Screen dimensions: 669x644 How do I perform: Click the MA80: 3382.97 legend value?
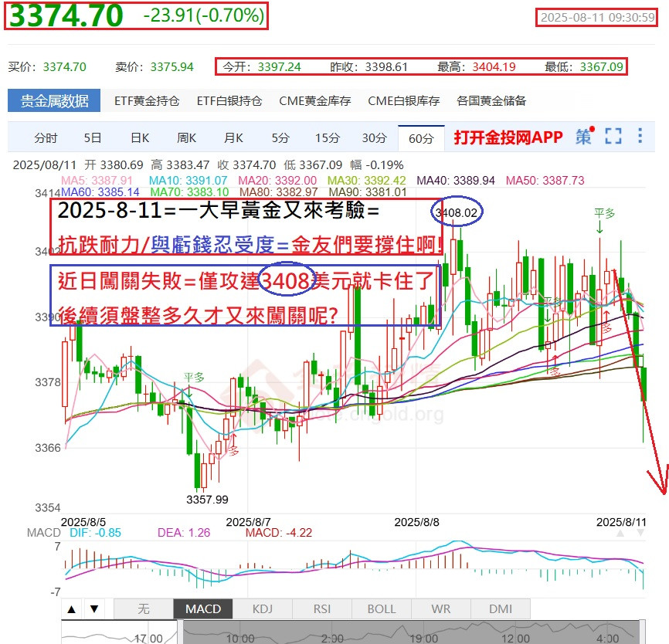tap(279, 192)
